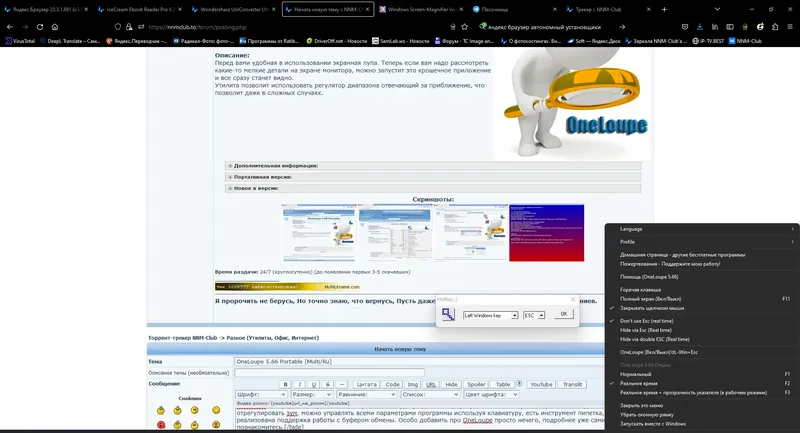800x433 pixels.
Task: Open the 'Равнение' alignment dropdown
Action: [x=367, y=394]
